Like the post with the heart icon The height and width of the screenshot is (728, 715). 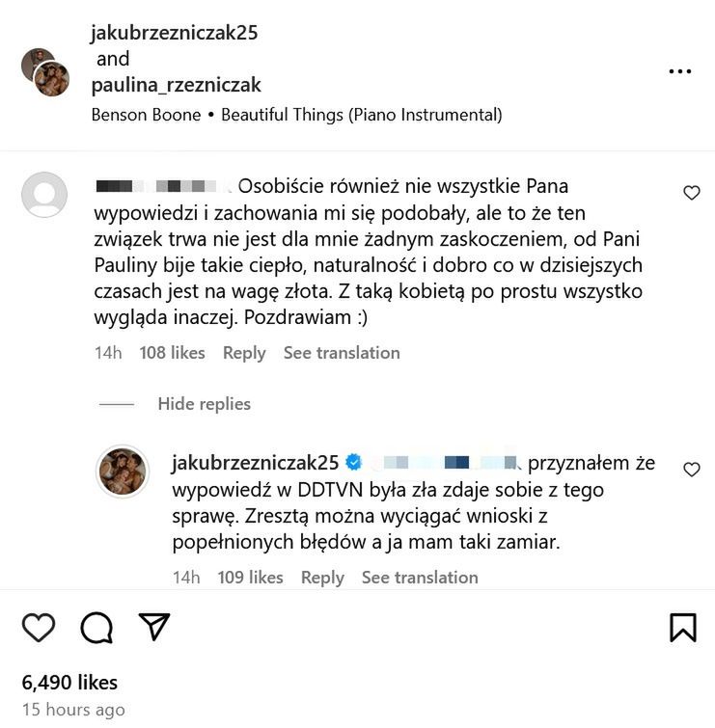[39, 628]
